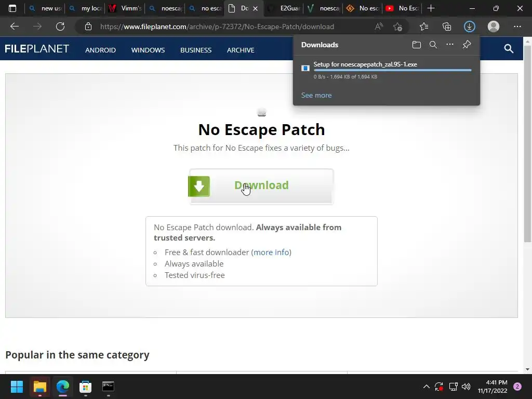Viewport: 532px width, 399px height.
Task: Activate Read aloud icon in address bar
Action: [379, 26]
